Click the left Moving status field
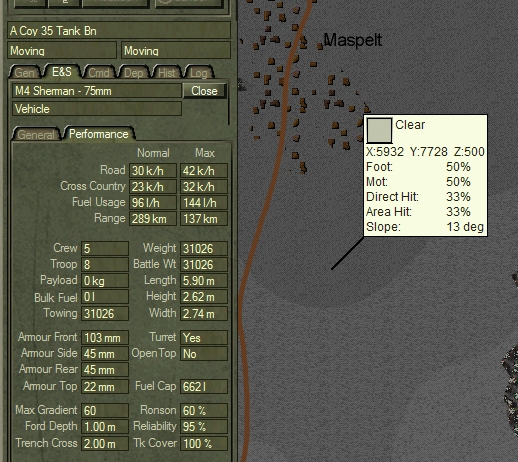 coord(62,50)
